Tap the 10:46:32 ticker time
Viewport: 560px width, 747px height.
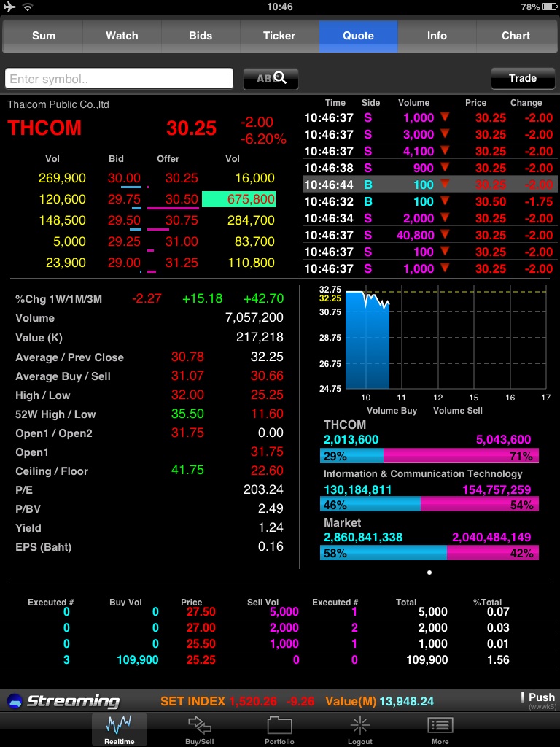pyautogui.click(x=329, y=201)
